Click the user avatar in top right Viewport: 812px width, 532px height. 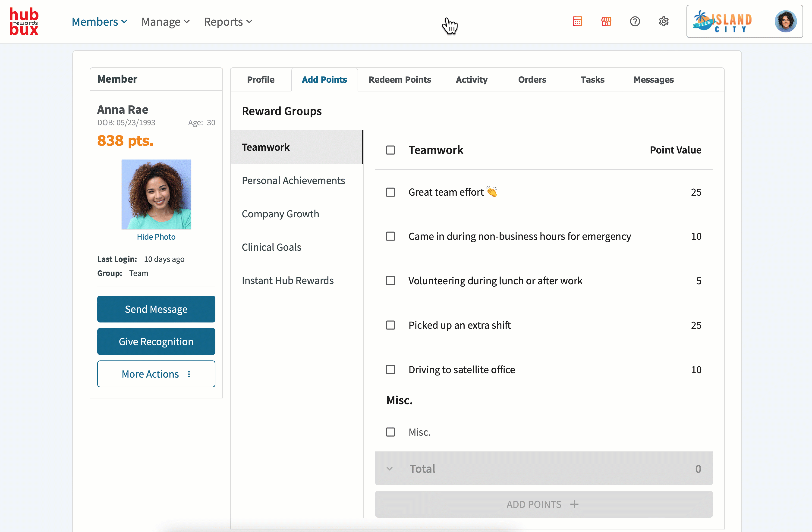pyautogui.click(x=785, y=22)
